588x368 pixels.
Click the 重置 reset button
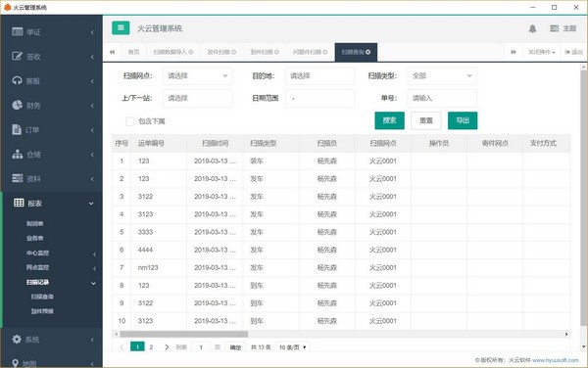[426, 120]
